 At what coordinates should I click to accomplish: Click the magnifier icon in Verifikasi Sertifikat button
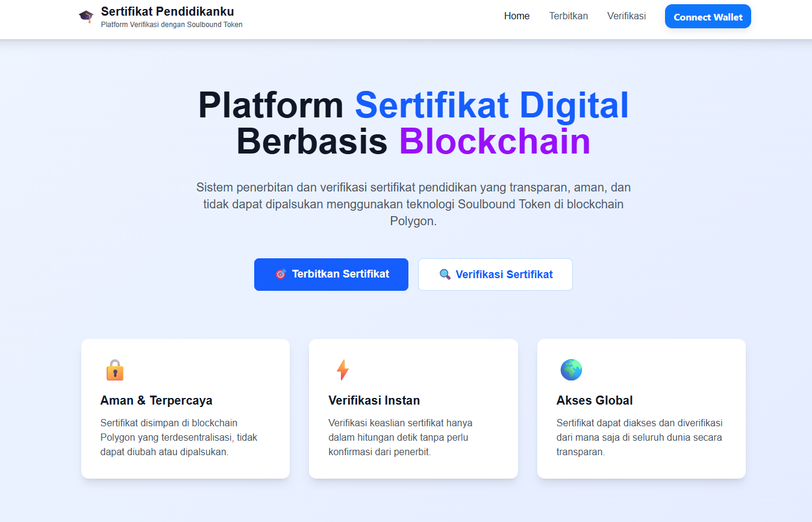445,274
